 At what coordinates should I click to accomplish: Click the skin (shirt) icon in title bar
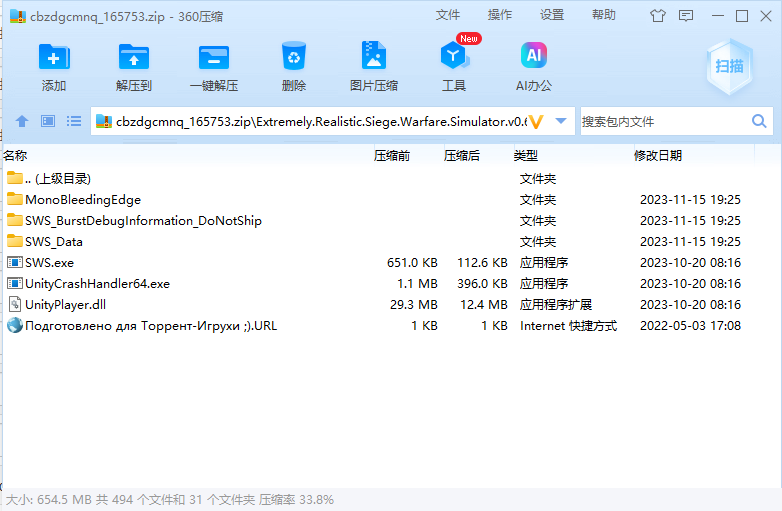(x=658, y=16)
